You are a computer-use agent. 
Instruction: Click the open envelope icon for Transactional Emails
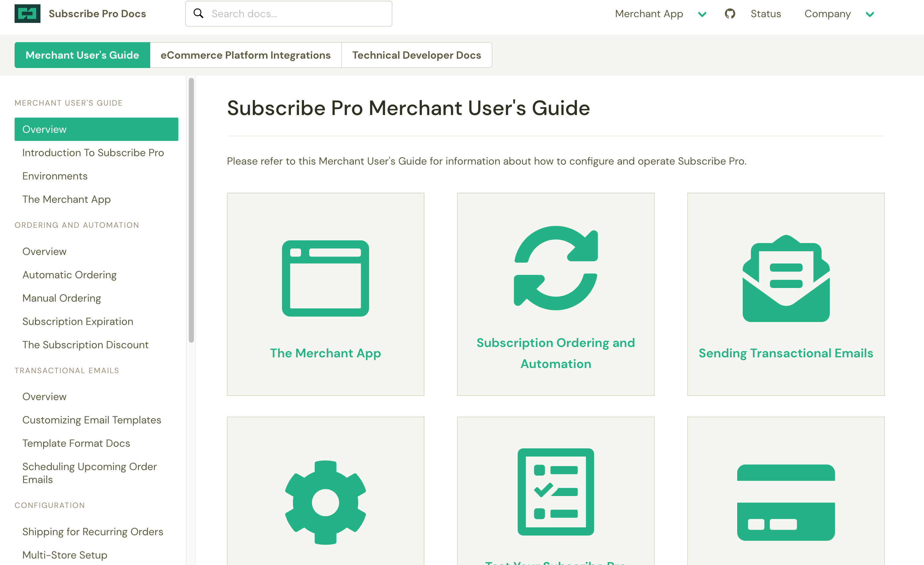tap(786, 278)
